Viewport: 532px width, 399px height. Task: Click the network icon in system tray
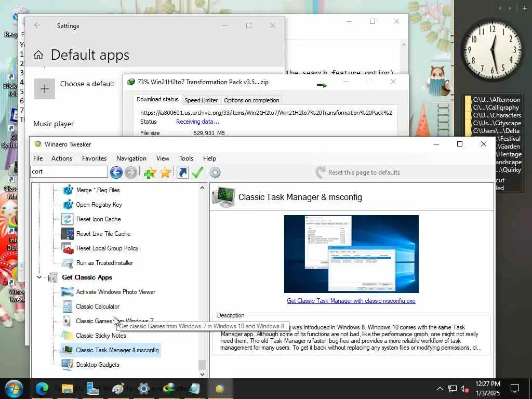tap(453, 389)
